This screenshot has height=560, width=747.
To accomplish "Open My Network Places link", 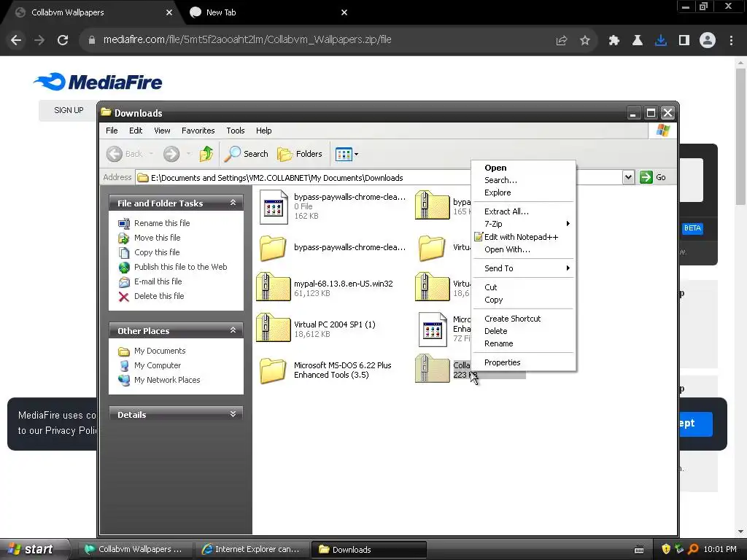I will (167, 380).
